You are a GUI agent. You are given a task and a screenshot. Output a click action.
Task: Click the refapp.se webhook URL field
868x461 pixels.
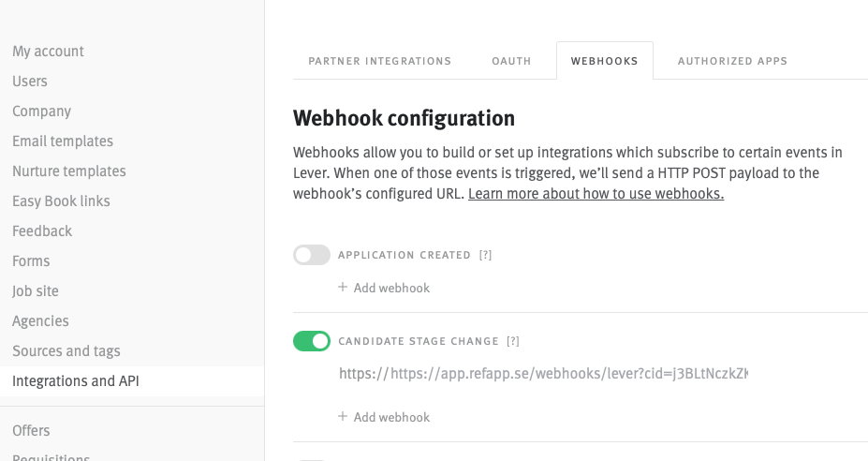click(x=543, y=374)
